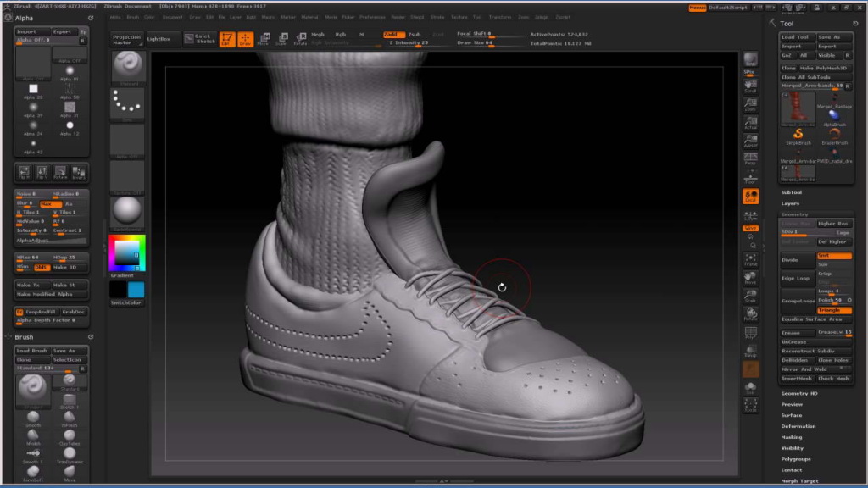Click the Scroll canvas navigation icon
The image size is (868, 488).
point(751,86)
